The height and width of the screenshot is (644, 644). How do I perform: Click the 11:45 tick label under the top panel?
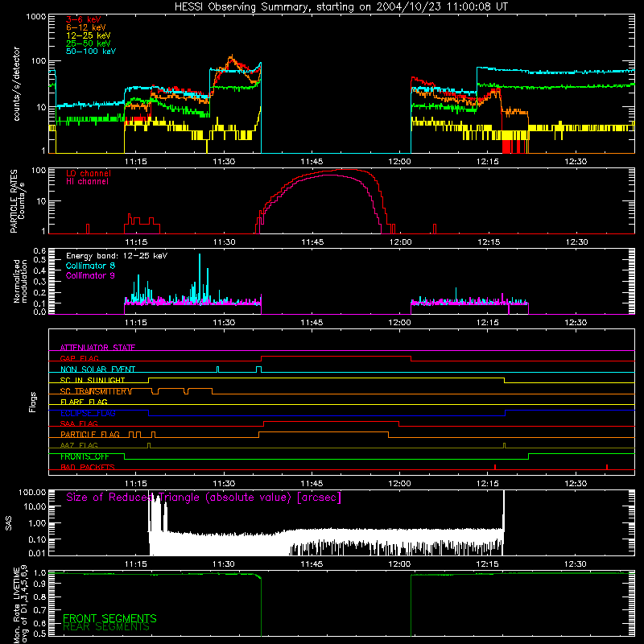click(x=312, y=162)
